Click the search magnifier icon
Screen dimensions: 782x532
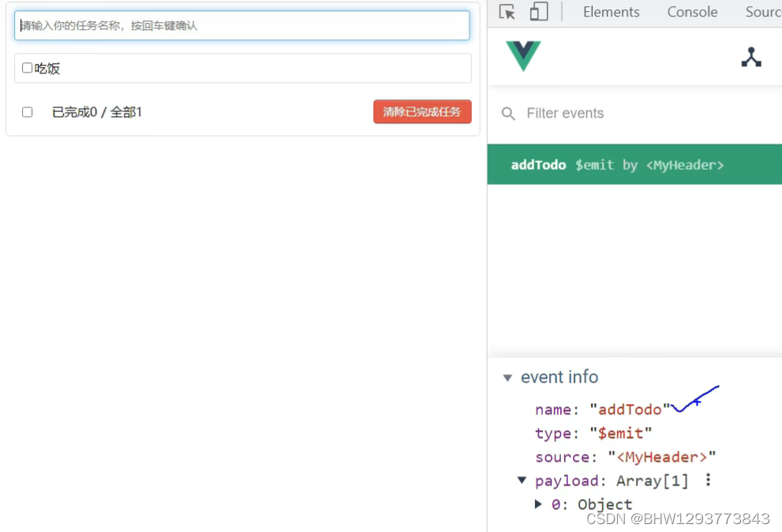tap(508, 114)
